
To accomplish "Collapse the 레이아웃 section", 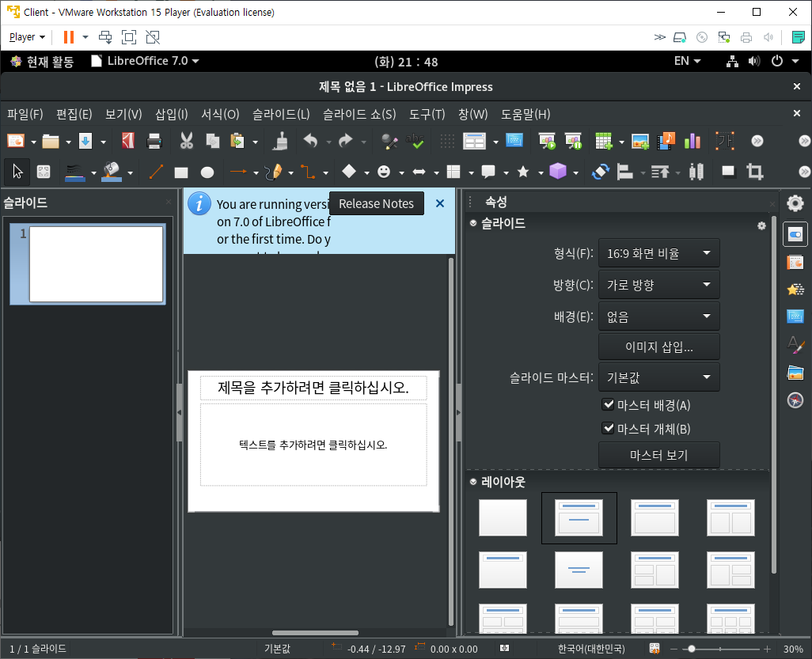I will (x=472, y=482).
